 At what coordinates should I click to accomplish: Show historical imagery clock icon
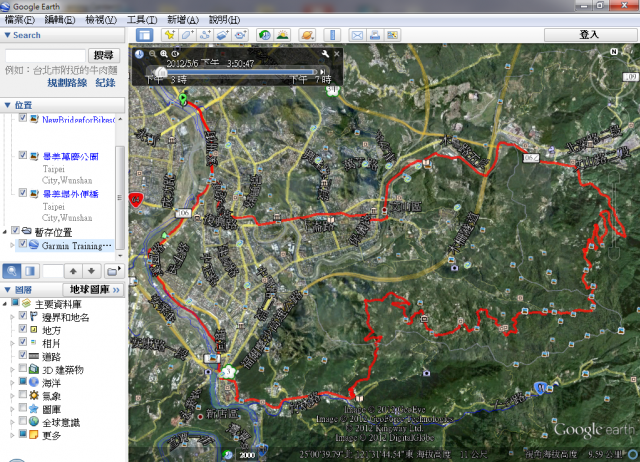pos(265,35)
